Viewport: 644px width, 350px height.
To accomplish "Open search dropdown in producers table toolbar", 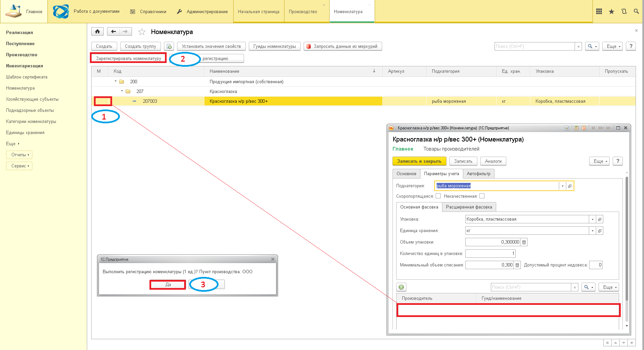I will (588, 287).
